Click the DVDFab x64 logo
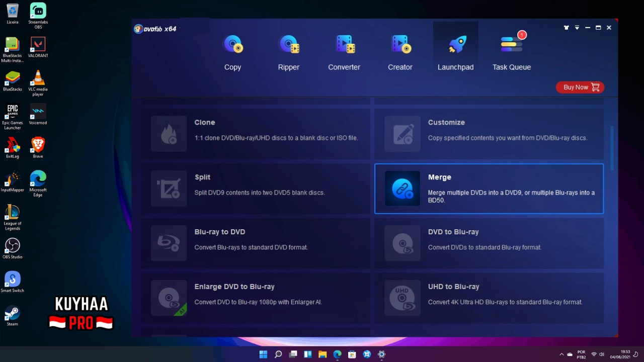Image resolution: width=644 pixels, height=362 pixels. pos(155,29)
